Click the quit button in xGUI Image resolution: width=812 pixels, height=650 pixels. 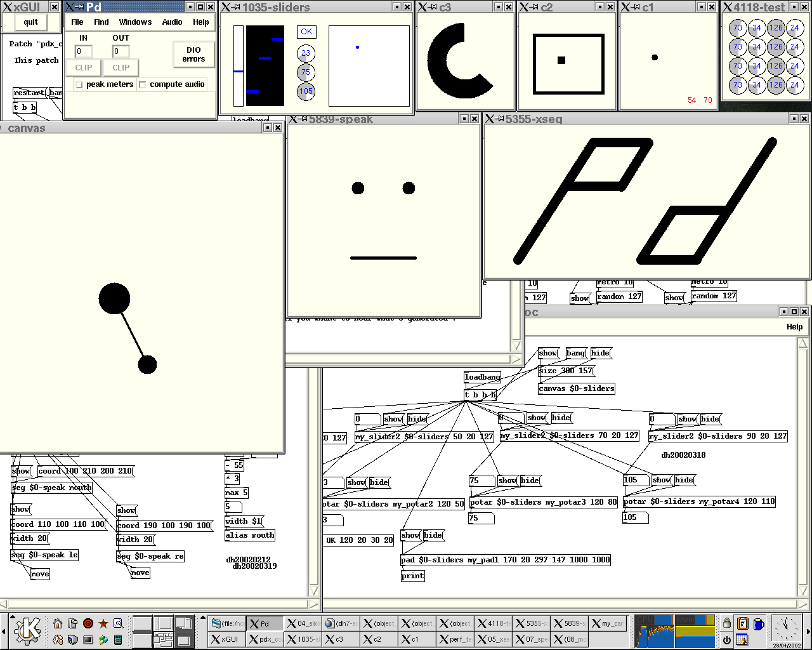[x=30, y=22]
